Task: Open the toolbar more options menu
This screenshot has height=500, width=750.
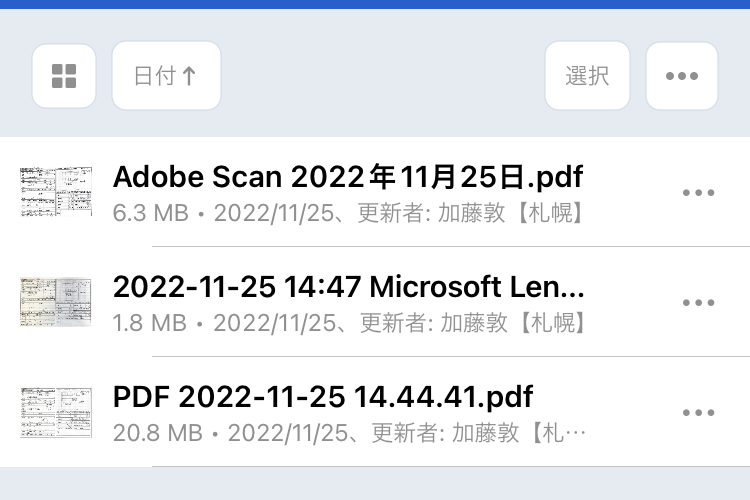Action: click(x=681, y=75)
